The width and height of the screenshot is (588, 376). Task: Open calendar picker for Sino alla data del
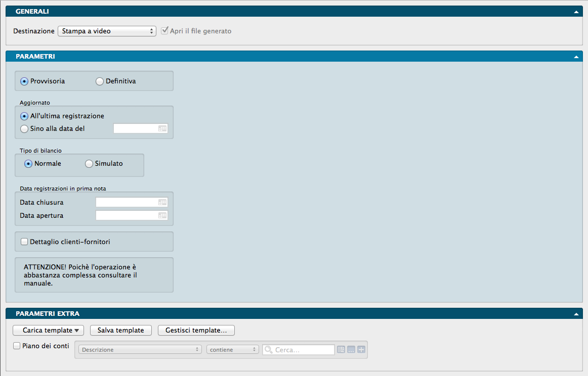[162, 129]
